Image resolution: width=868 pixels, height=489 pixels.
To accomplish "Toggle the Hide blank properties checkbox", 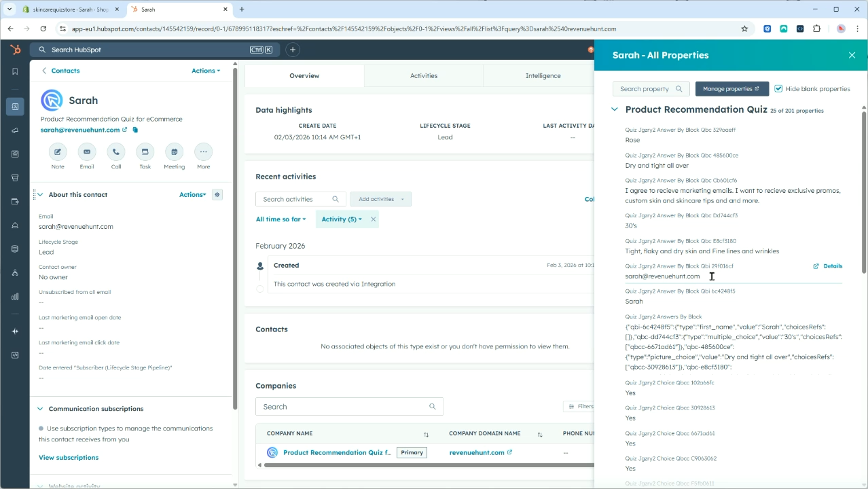I will [x=778, y=88].
